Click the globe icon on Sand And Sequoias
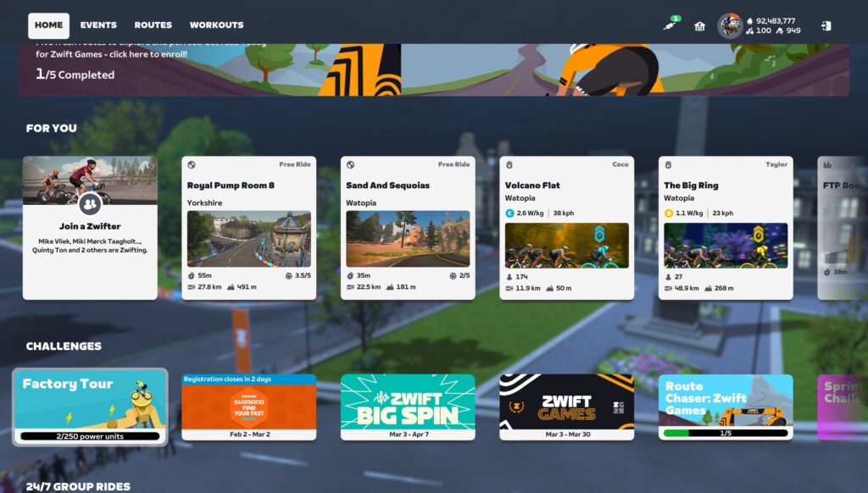The width and height of the screenshot is (868, 493). point(350,164)
